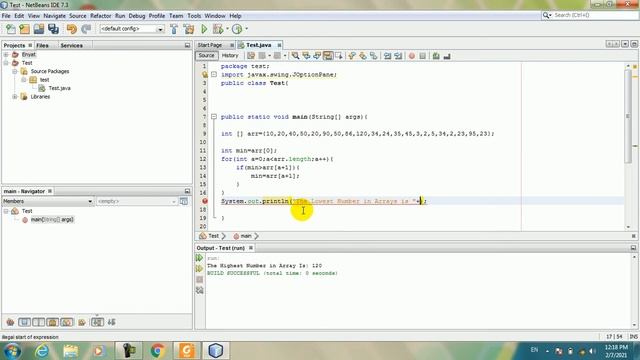Close the Test.java editor tab

pyautogui.click(x=279, y=45)
